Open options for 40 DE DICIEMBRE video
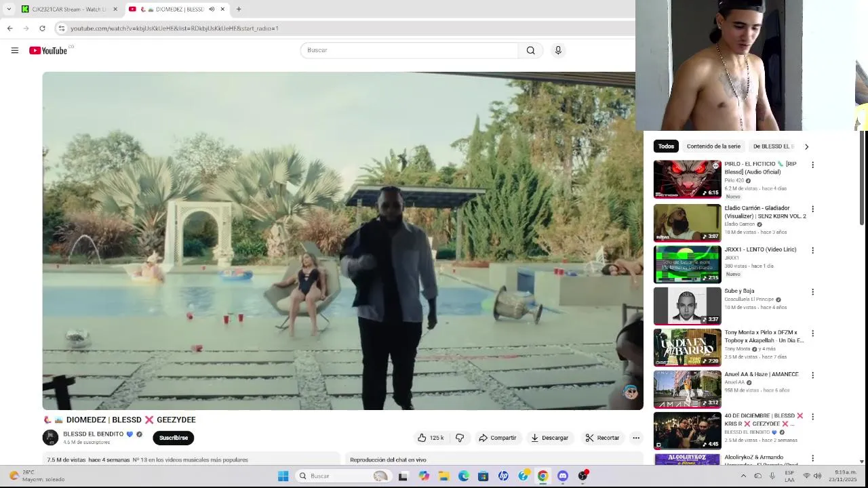Image resolution: width=868 pixels, height=488 pixels. point(812,416)
